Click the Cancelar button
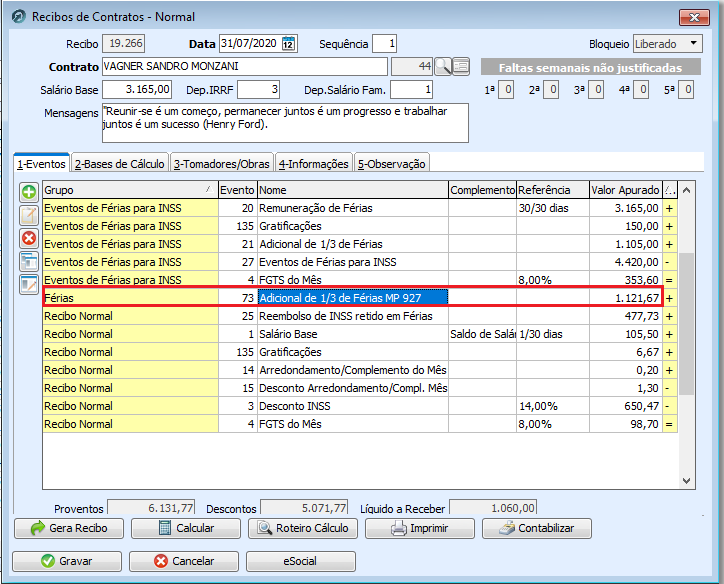 [x=184, y=561]
